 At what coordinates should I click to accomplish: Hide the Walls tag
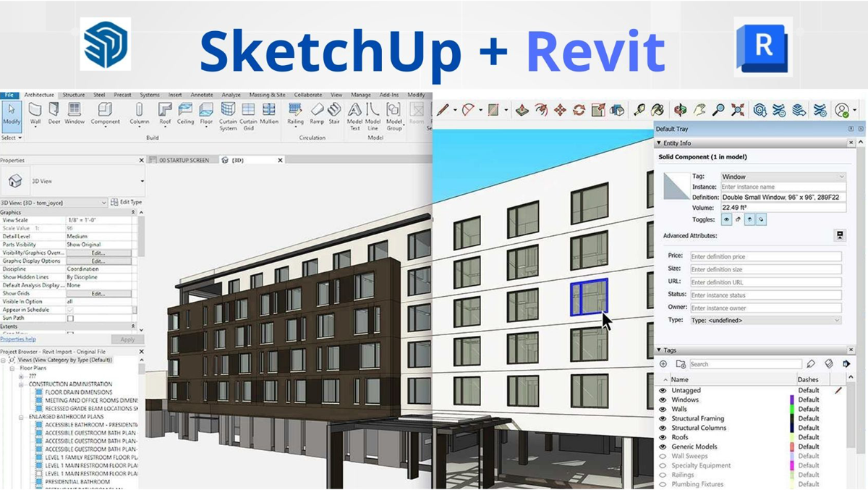click(x=663, y=409)
